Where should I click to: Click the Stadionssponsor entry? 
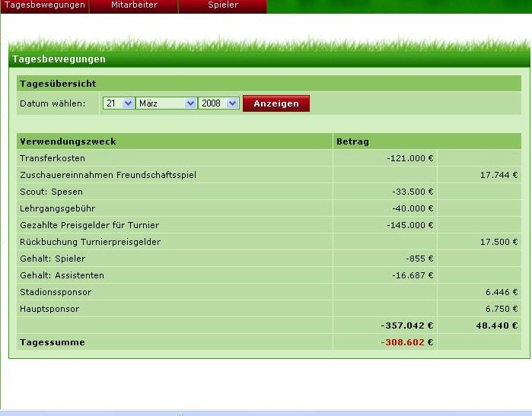coord(56,292)
